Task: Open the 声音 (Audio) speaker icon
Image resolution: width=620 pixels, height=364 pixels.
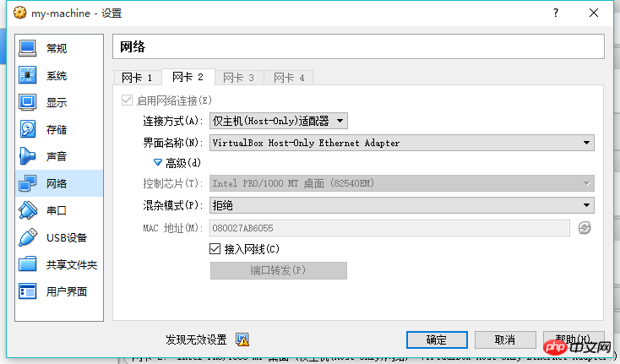Action: pyautogui.click(x=27, y=156)
